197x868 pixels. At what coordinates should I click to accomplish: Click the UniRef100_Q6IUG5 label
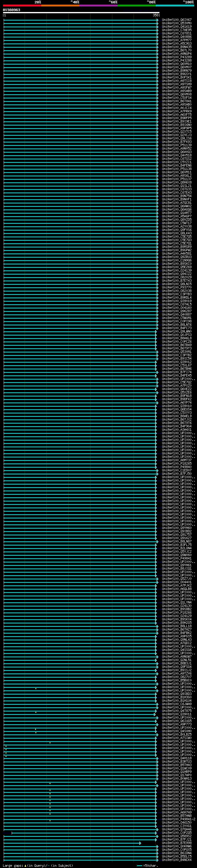click(176, 721)
